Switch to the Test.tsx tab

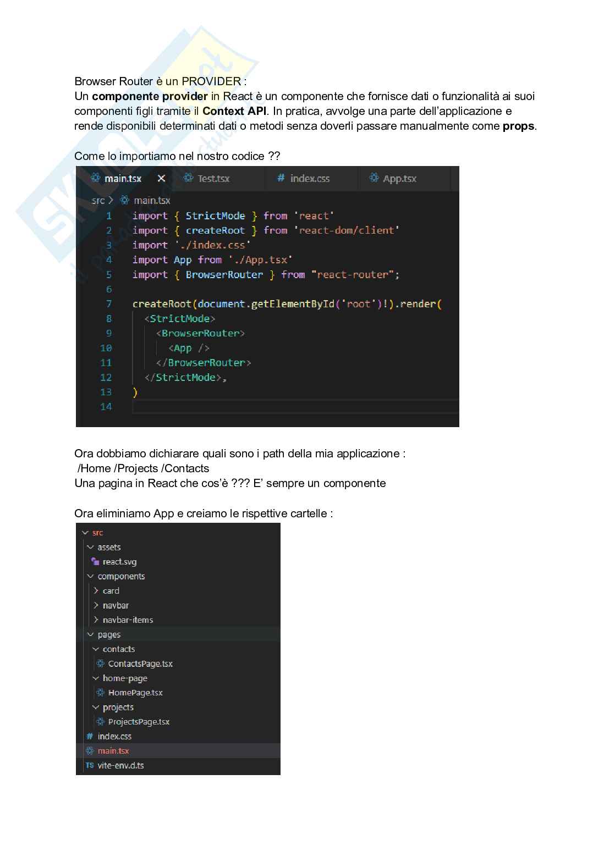tap(213, 178)
